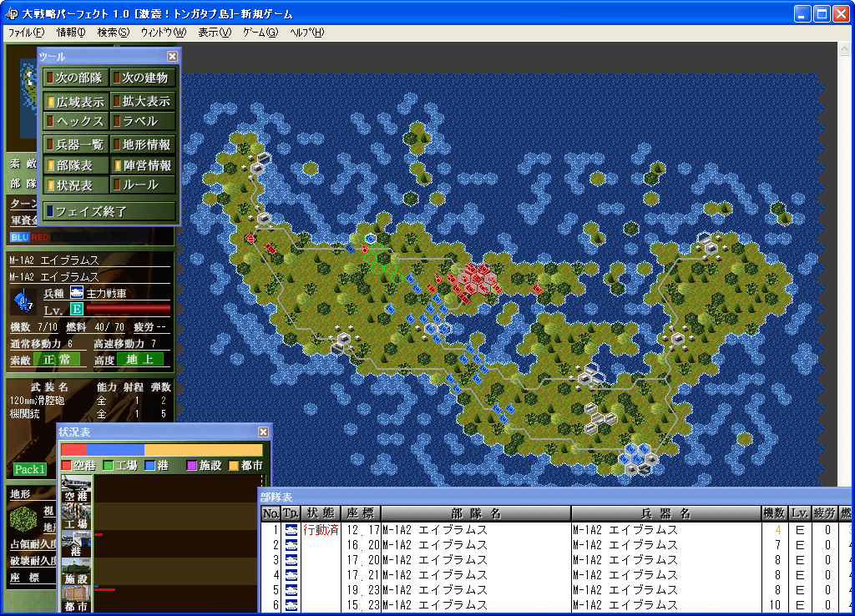Open the ルール rules window
Viewport: 855px width, 616px height.
[x=143, y=185]
